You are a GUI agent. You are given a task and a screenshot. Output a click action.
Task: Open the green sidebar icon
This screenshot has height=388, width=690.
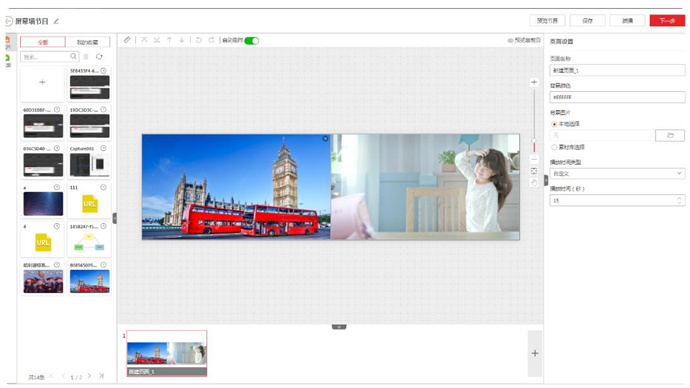[x=7, y=59]
